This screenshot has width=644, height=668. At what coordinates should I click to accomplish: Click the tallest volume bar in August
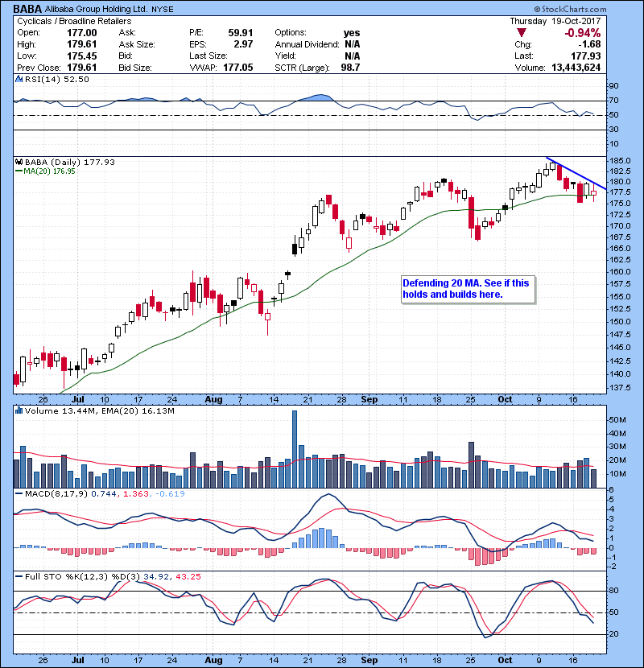(x=295, y=449)
